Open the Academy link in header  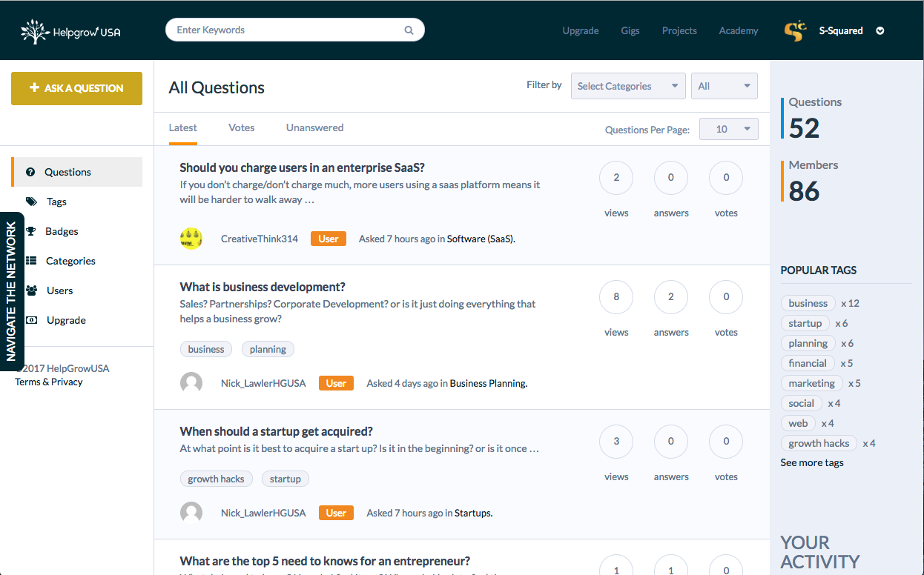[x=739, y=31]
